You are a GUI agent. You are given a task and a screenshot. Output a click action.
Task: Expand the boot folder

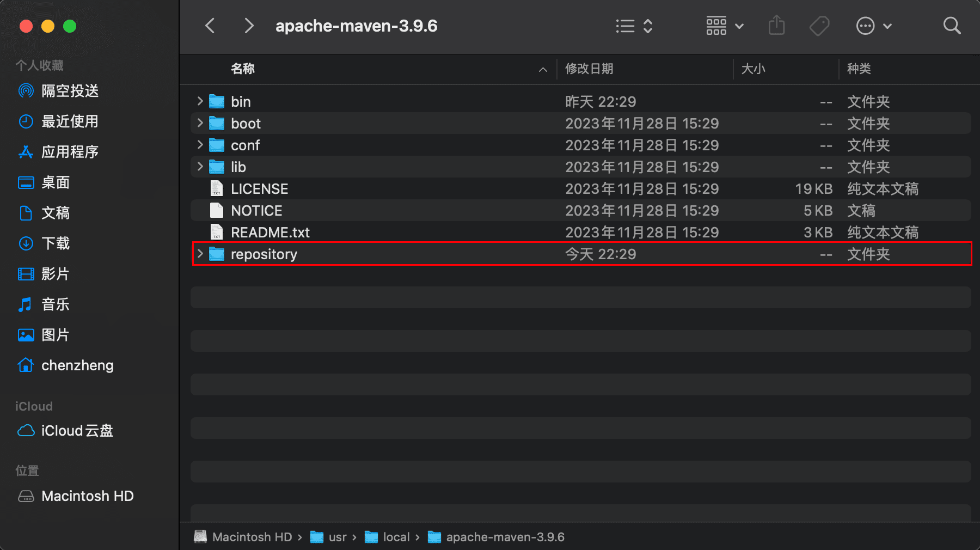point(200,123)
